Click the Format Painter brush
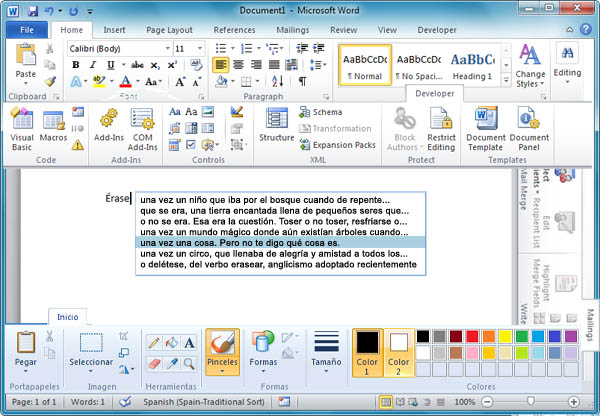This screenshot has width=600, height=416. [50, 82]
